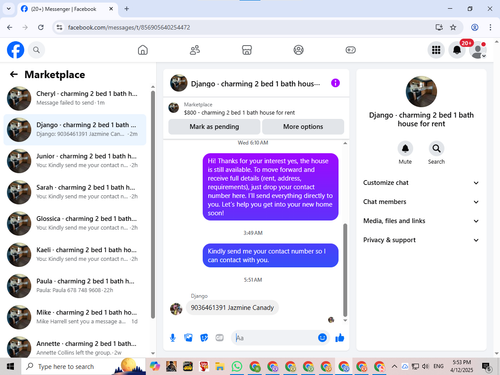Open the tab search dropdown in Chrome
Image resolution: width=500 pixels, height=375 pixels.
pos(9,9)
